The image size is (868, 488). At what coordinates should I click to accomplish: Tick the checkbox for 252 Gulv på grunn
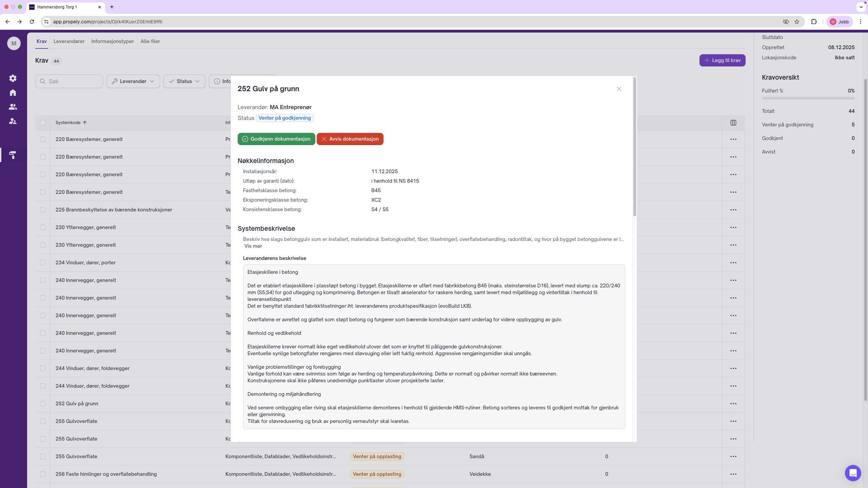[43, 404]
